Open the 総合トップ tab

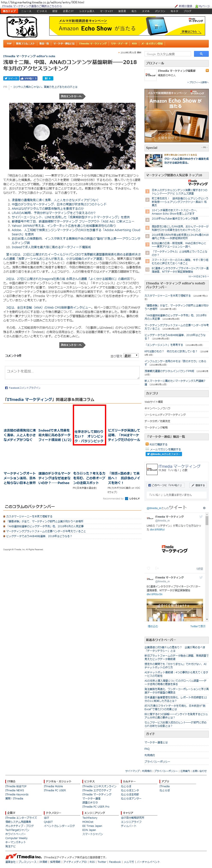coord(9,11)
